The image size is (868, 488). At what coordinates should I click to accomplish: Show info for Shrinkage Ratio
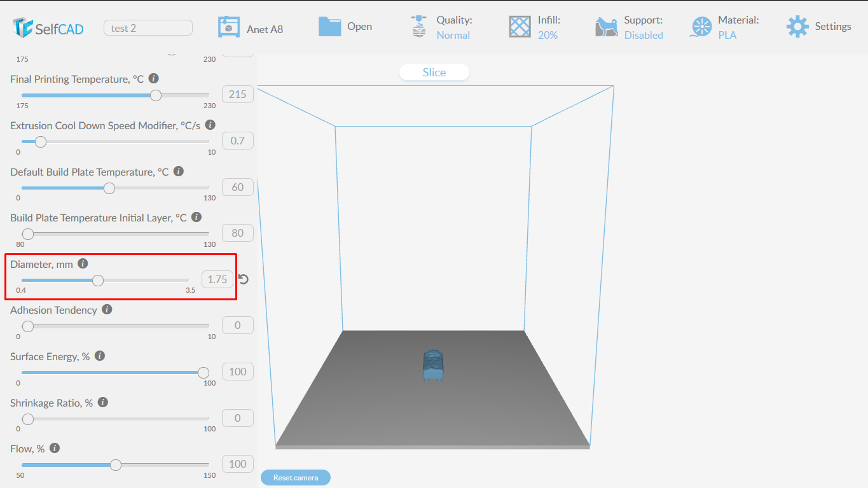(103, 403)
